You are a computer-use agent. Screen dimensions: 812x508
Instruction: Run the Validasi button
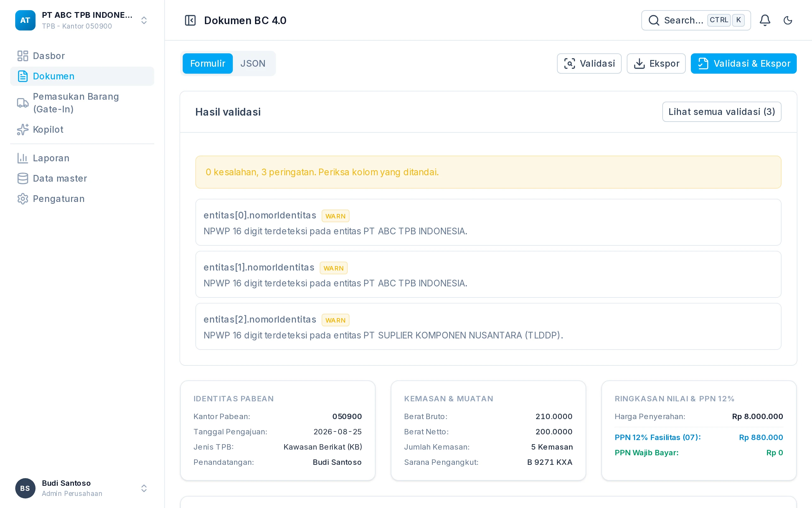coord(589,63)
